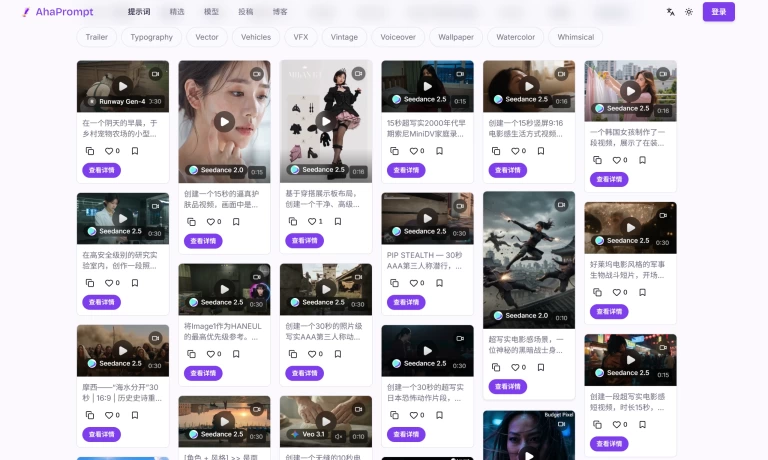The height and width of the screenshot is (460, 768).
Task: Play the Veo 3.1 hands video
Action: coord(326,421)
